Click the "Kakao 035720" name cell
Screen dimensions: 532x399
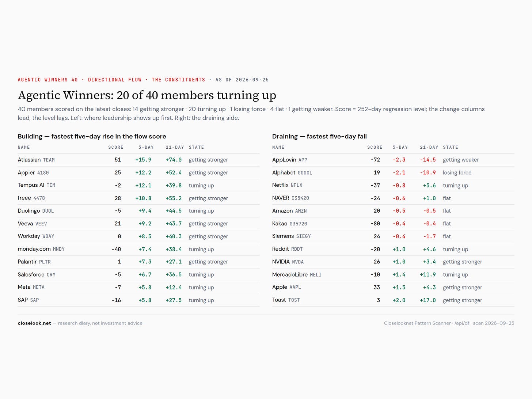click(290, 224)
